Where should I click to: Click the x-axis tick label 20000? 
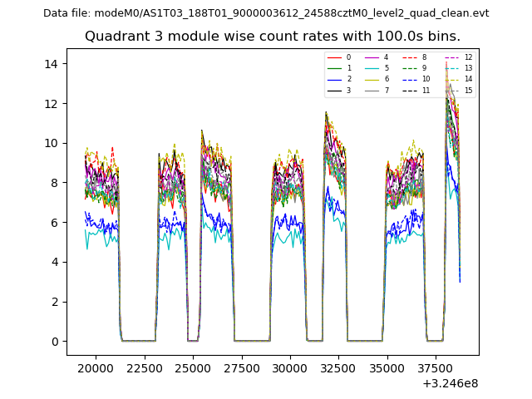95,368
